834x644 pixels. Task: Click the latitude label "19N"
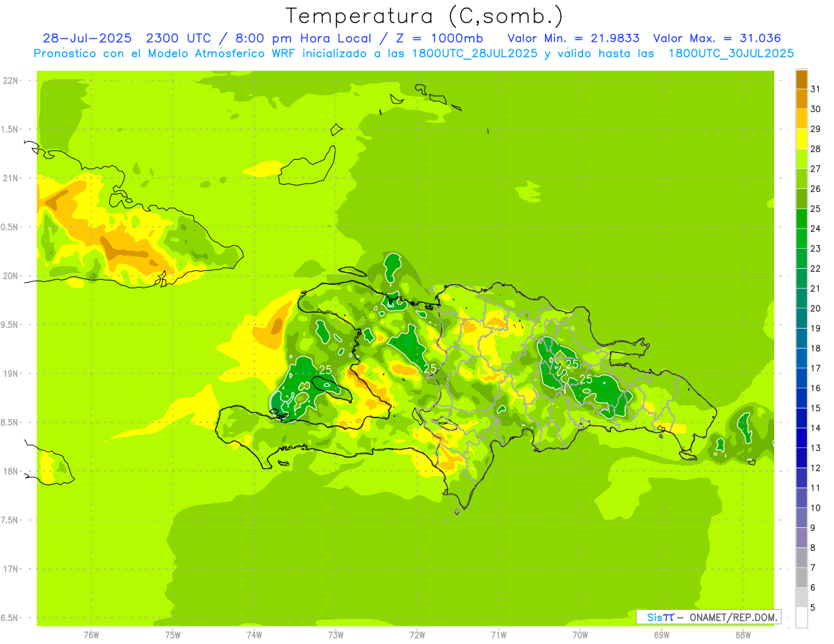[x=10, y=374]
